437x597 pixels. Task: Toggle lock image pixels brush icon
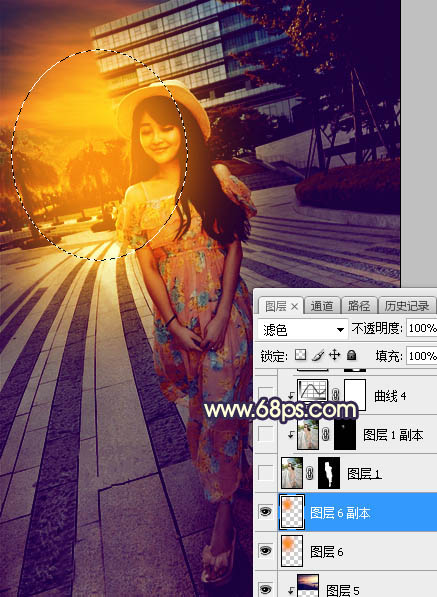(317, 355)
